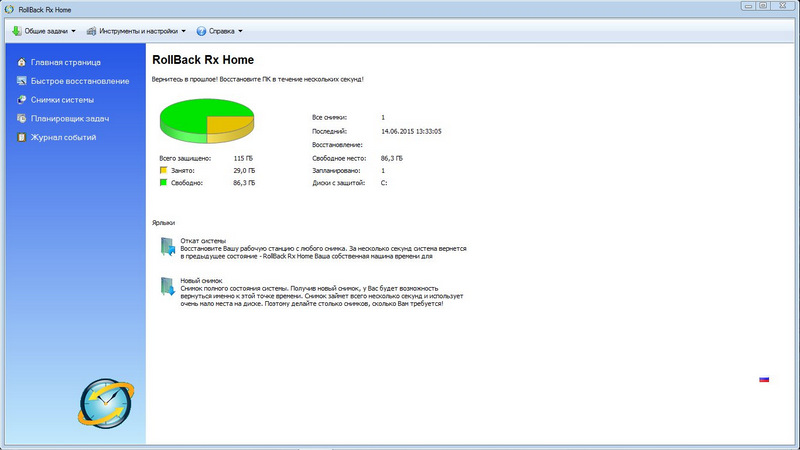Click the green arrow icon of Общие задачи
The width and height of the screenshot is (800, 450).
click(x=17, y=31)
